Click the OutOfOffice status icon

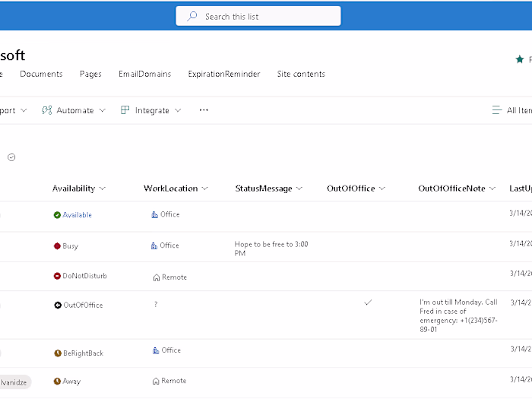point(57,306)
